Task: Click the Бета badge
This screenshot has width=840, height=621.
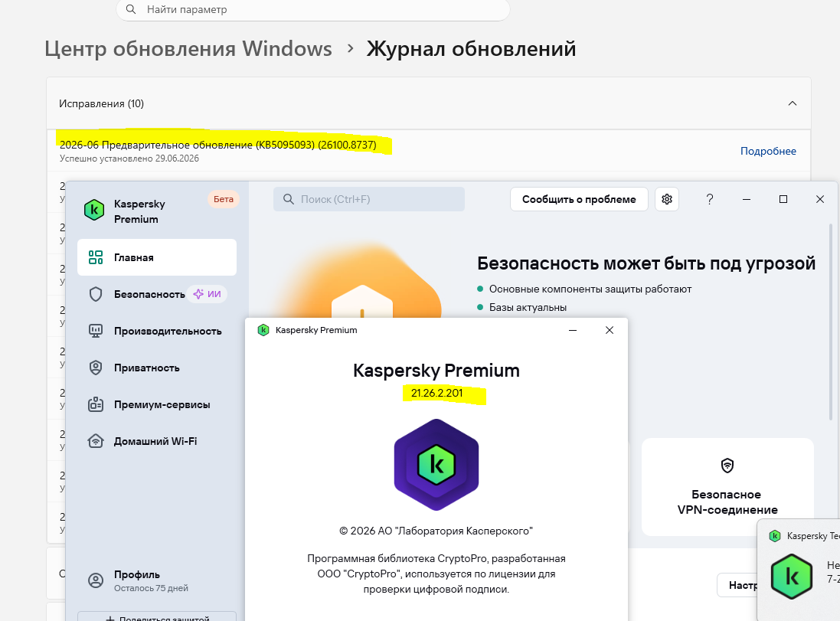Action: point(224,199)
